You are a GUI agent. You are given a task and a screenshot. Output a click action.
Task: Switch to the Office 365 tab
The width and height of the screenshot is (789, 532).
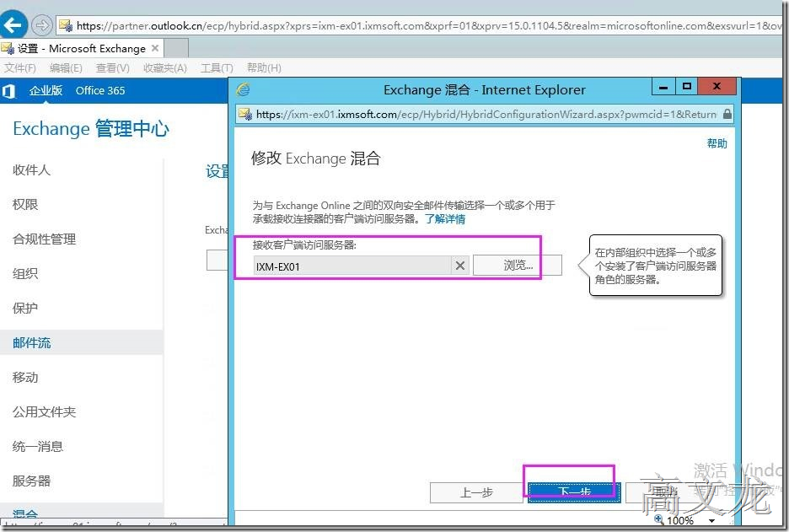[100, 90]
